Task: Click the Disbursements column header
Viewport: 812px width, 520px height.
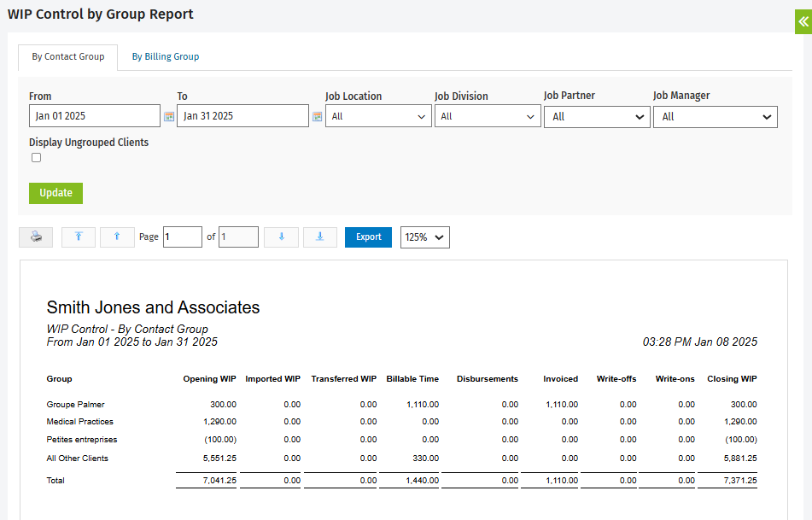Action: (x=488, y=379)
